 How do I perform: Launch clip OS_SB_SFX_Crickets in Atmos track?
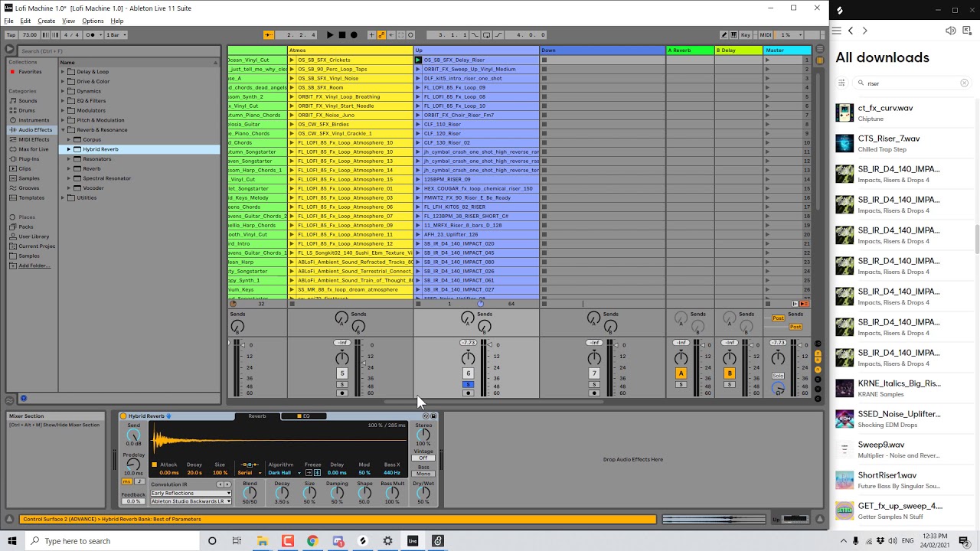(292, 60)
